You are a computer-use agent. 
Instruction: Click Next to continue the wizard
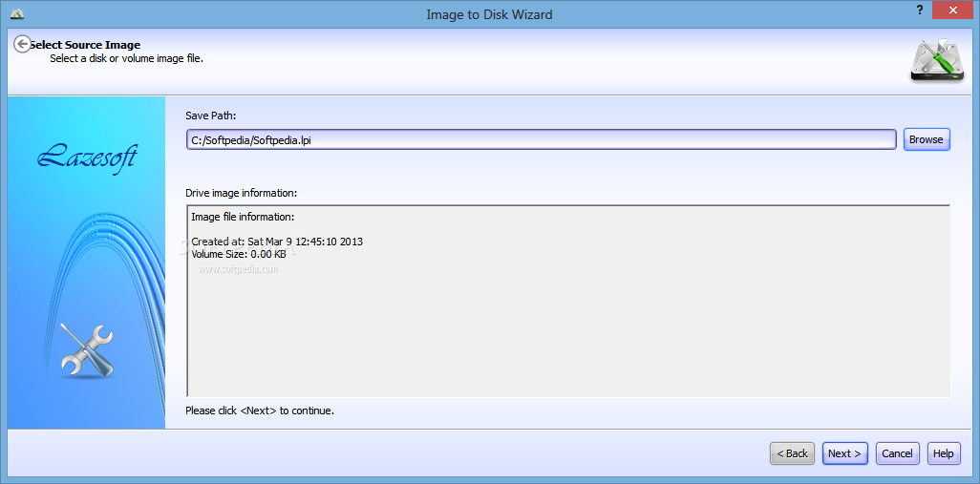coord(845,453)
